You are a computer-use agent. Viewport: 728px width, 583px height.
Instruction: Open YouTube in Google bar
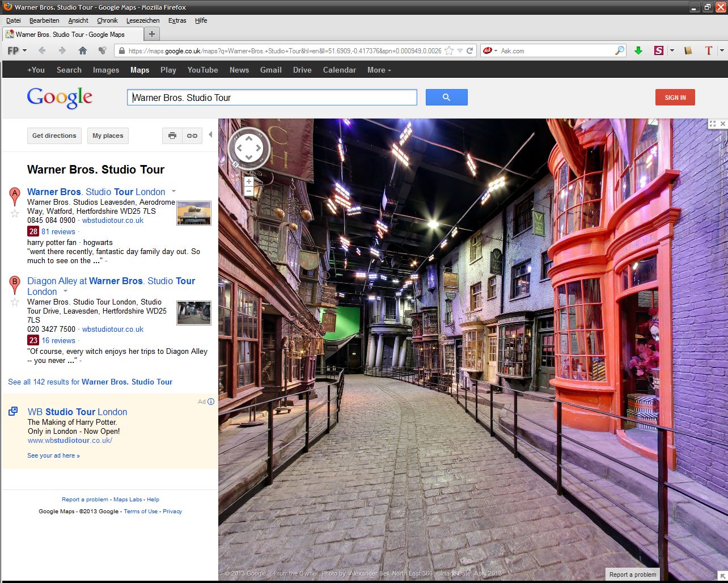pyautogui.click(x=203, y=70)
